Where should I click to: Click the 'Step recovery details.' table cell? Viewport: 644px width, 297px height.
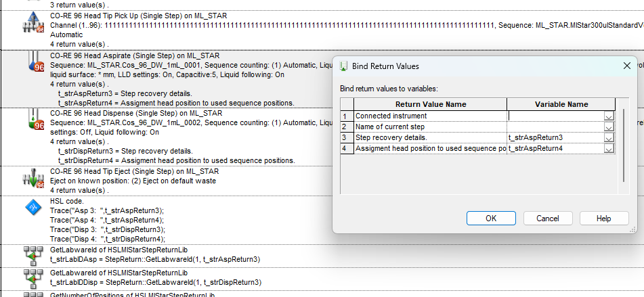431,138
